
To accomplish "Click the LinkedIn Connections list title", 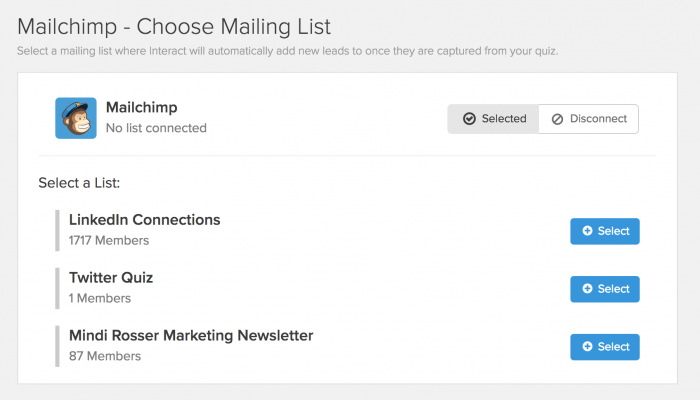I will [x=145, y=220].
